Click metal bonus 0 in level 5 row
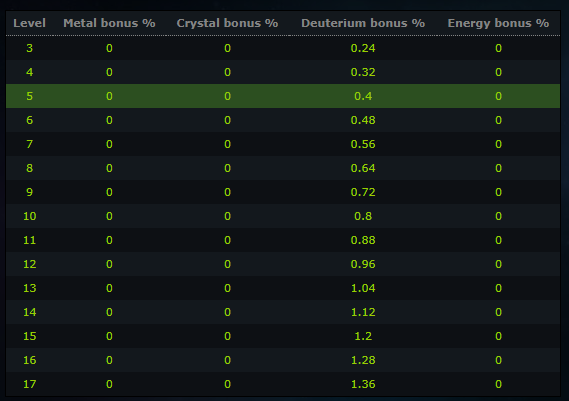 [x=109, y=96]
